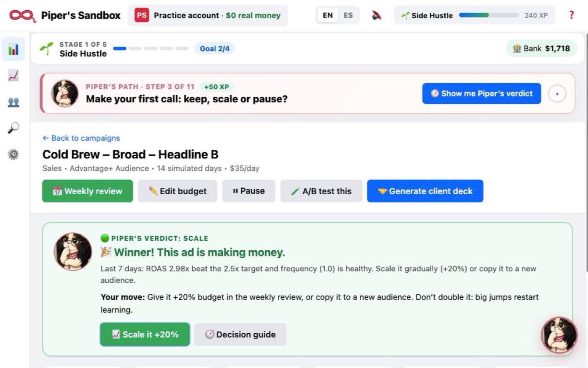This screenshot has width=588, height=368.
Task: Click the 240 XP value
Action: [x=536, y=15]
